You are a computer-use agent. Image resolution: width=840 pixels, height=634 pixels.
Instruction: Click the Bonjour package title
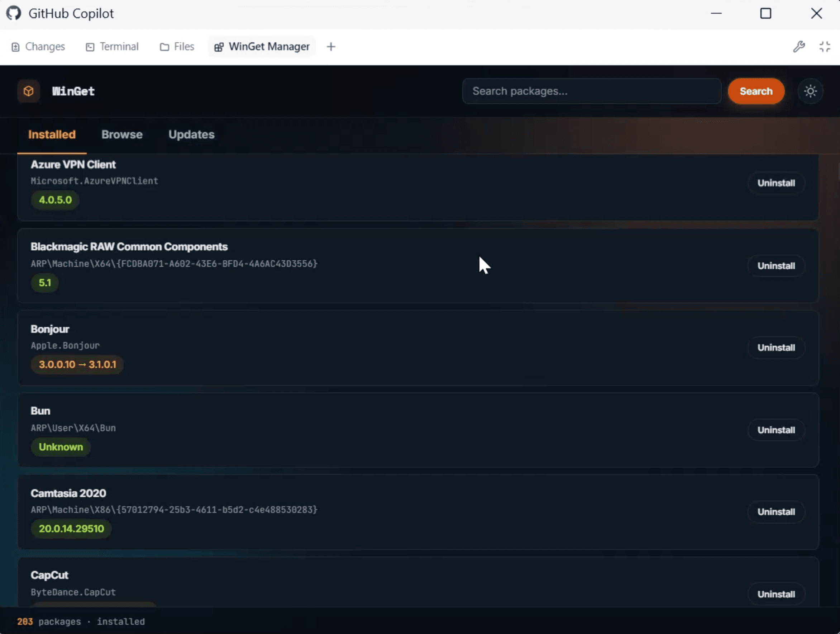tap(50, 329)
